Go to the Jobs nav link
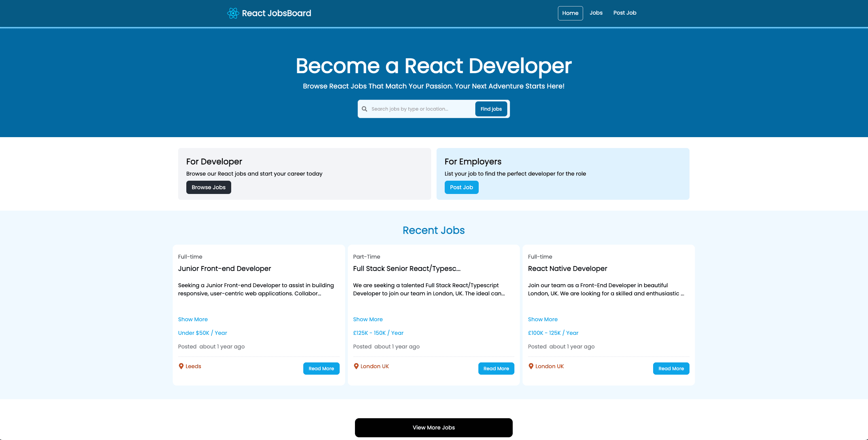This screenshot has width=868, height=440. coord(596,13)
